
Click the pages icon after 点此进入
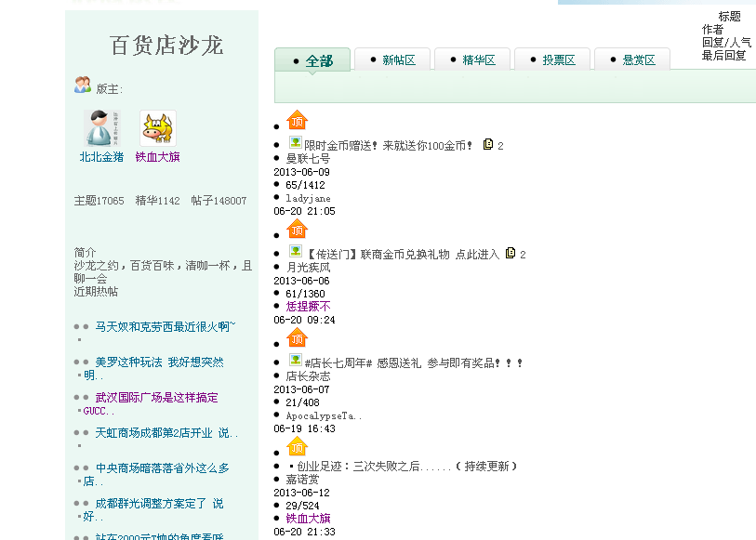(511, 253)
